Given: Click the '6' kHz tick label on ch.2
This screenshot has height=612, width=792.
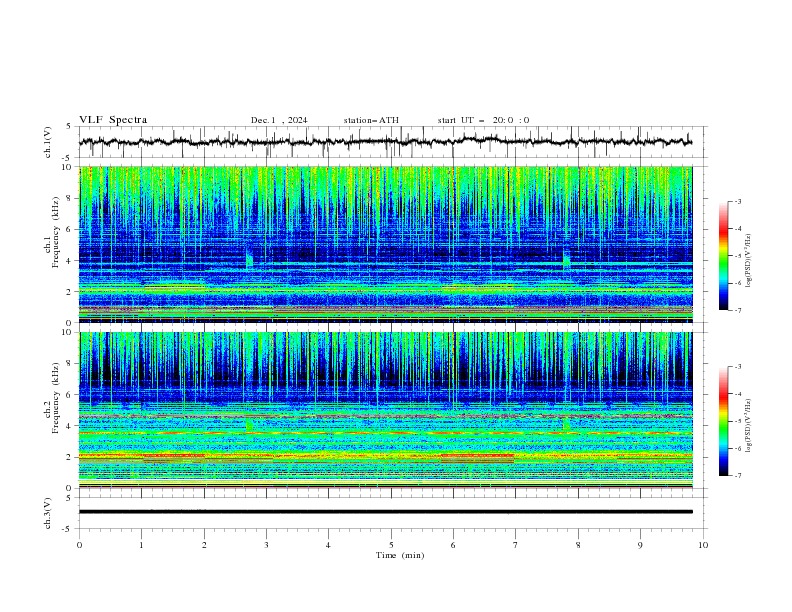Looking at the screenshot, I should 70,395.
